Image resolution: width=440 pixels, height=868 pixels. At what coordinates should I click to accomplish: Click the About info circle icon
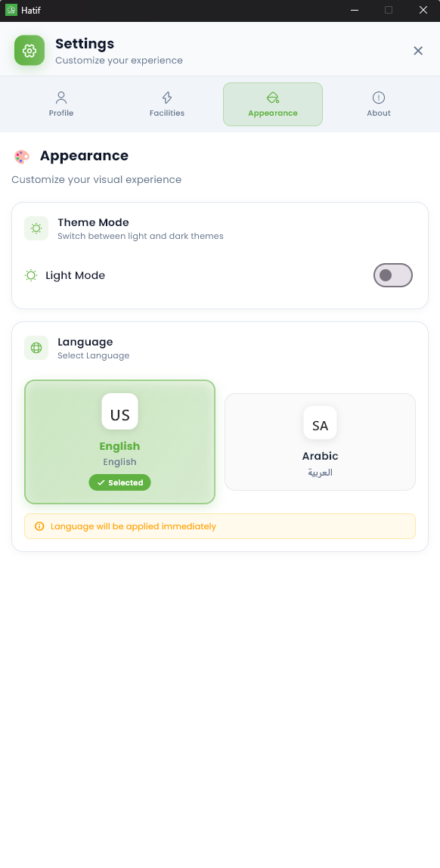(378, 97)
